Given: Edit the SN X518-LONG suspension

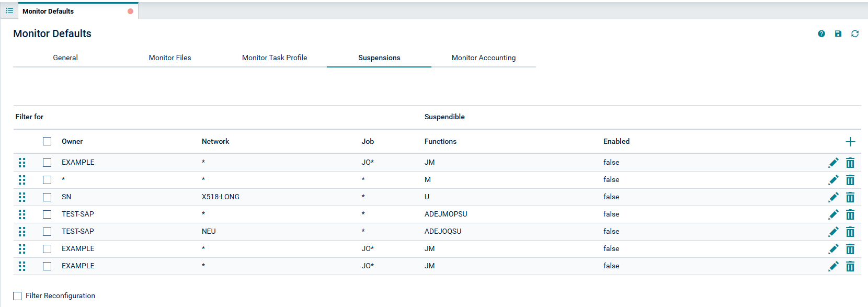Looking at the screenshot, I should [x=833, y=197].
